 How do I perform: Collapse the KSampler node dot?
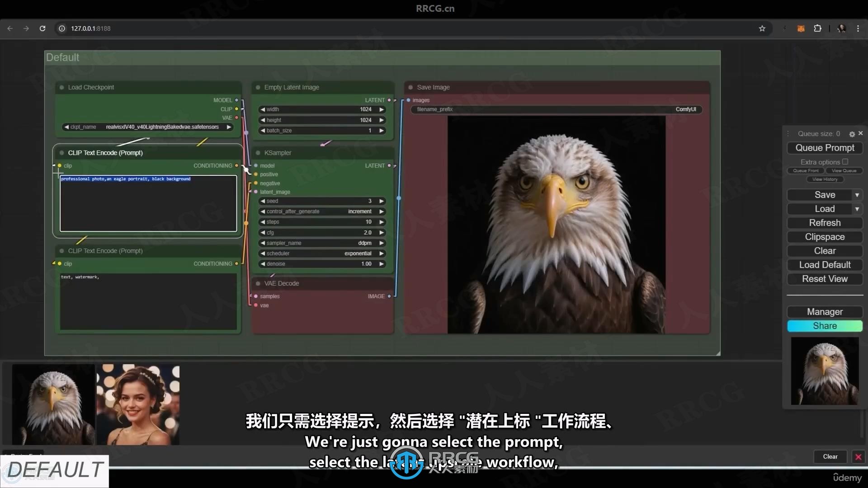pos(258,153)
